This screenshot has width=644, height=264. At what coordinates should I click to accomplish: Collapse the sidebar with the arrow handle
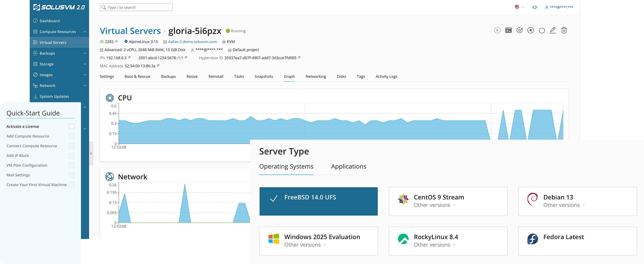[x=91, y=153]
